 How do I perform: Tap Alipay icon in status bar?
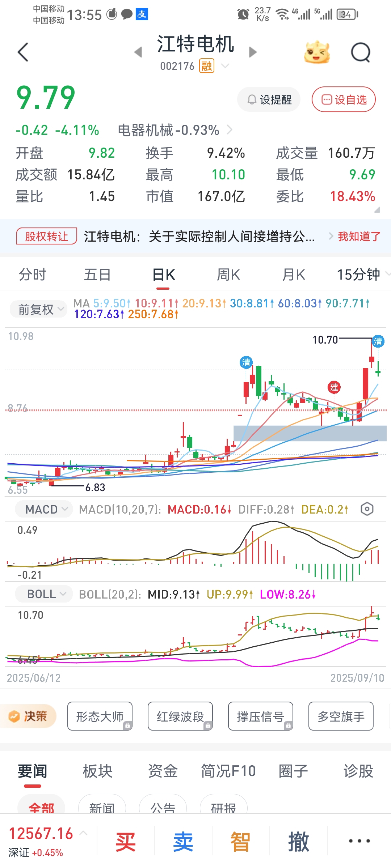tap(142, 14)
